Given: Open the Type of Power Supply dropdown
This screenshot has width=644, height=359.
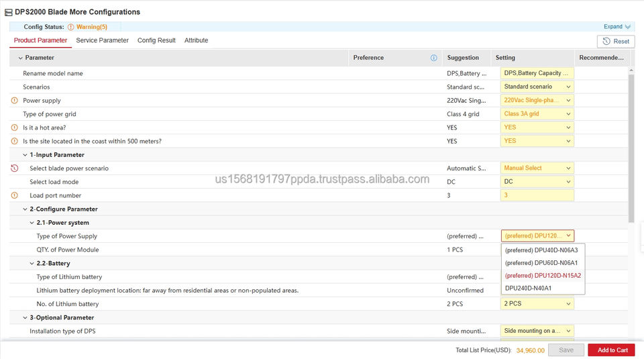Looking at the screenshot, I should [x=537, y=236].
